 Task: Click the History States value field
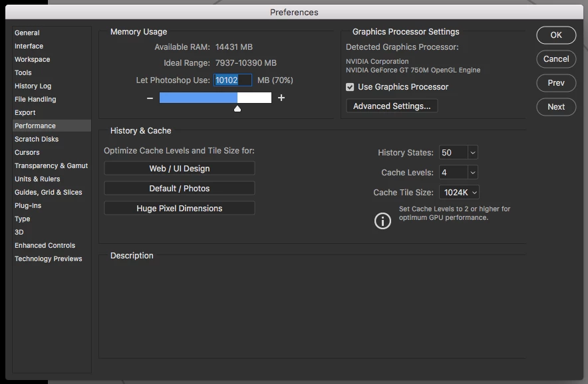pos(454,153)
